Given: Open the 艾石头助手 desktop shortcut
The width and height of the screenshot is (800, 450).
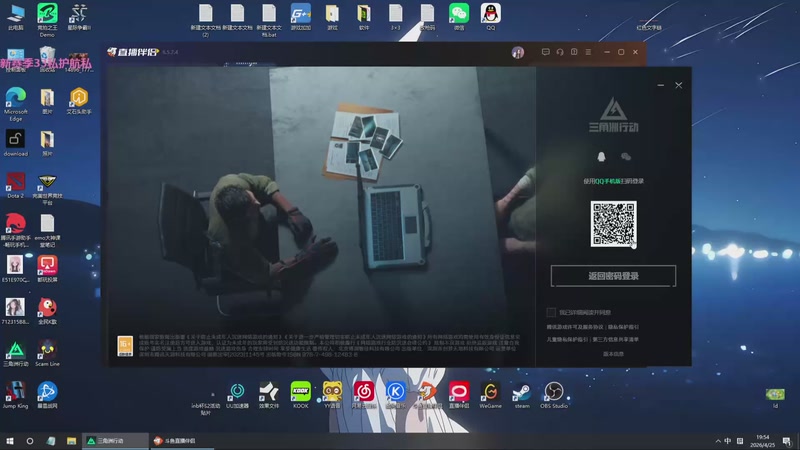Looking at the screenshot, I should click(79, 101).
